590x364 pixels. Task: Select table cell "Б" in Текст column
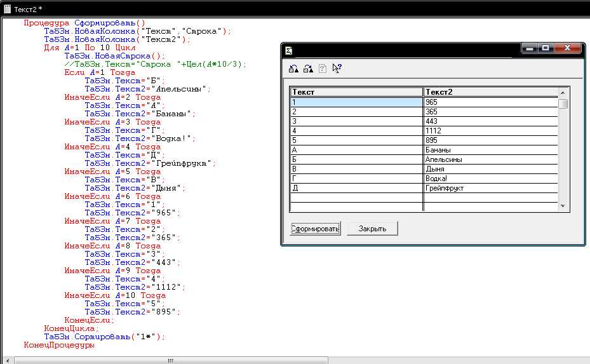357,159
